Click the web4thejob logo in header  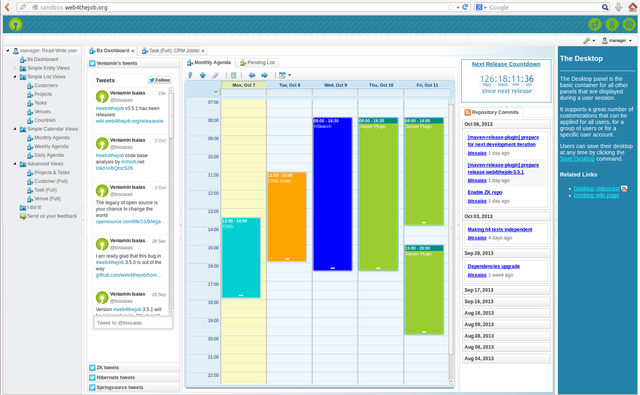pyautogui.click(x=16, y=24)
